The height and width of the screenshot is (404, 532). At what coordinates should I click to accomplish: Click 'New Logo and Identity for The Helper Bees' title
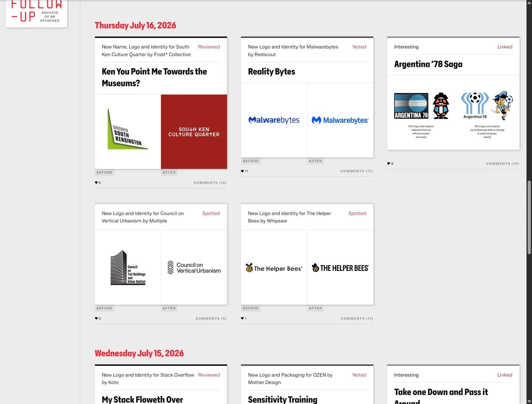coord(290,217)
